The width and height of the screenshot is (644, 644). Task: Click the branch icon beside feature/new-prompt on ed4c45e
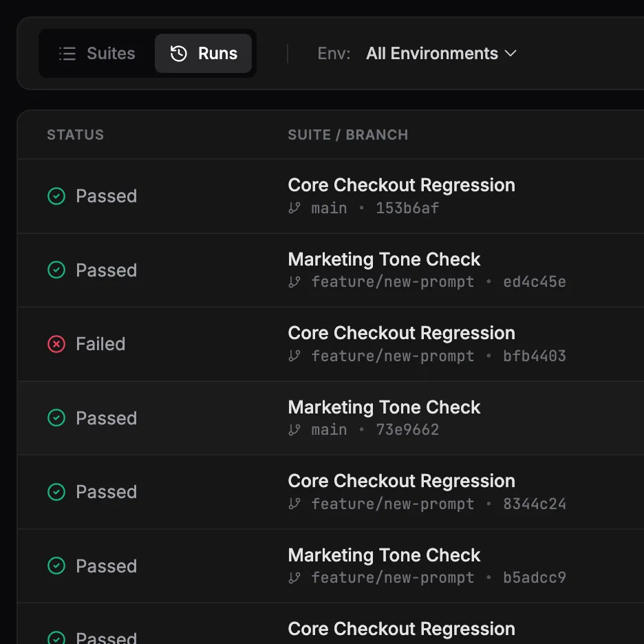pyautogui.click(x=294, y=282)
